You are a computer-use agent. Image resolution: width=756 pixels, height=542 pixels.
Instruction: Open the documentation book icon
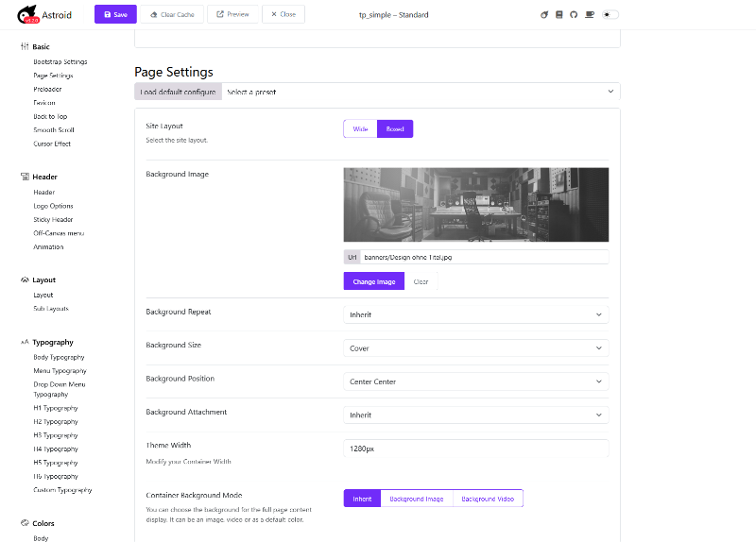tap(558, 14)
